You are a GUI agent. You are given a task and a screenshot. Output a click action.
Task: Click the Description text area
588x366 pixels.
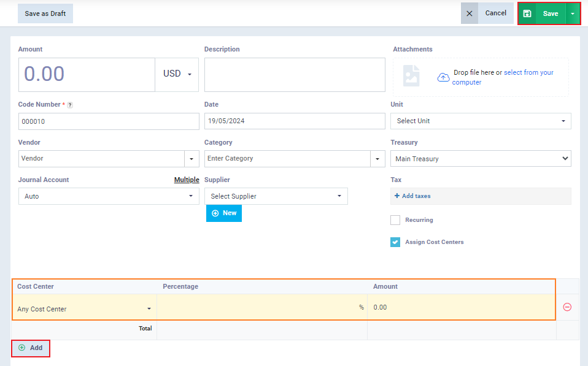click(295, 75)
